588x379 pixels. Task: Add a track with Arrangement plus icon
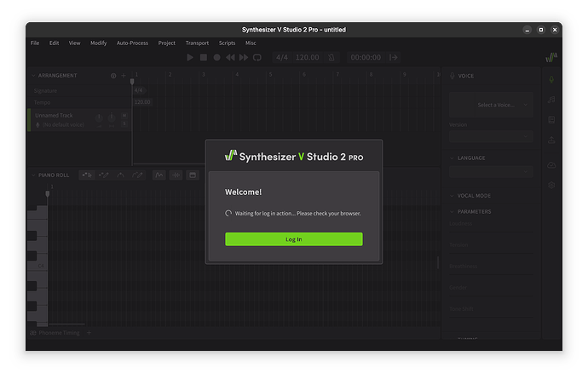pos(124,76)
